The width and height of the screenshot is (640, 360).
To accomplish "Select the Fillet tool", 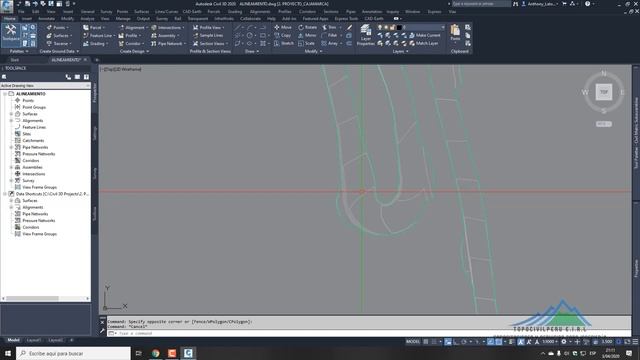I will click(x=329, y=36).
